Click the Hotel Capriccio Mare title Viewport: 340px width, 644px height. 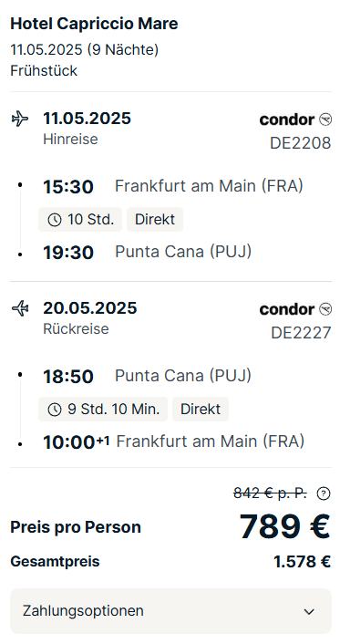click(94, 24)
